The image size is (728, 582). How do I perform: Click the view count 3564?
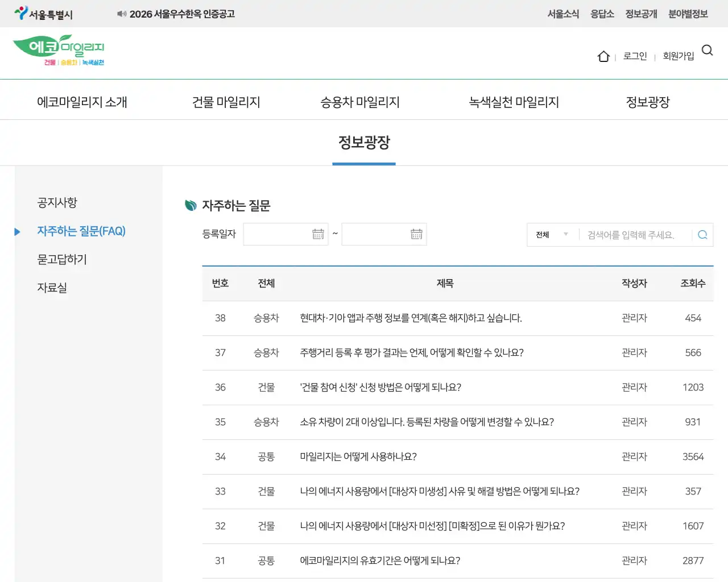click(693, 457)
